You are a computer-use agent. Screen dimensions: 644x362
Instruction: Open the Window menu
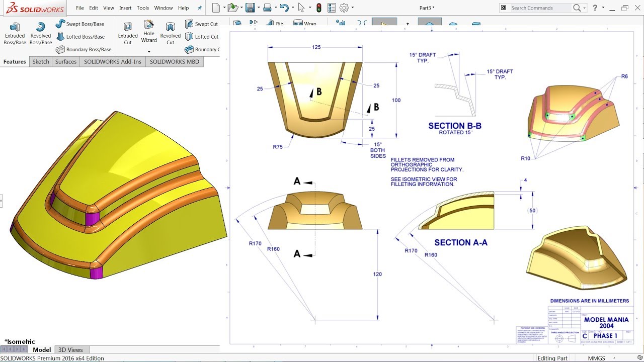click(x=164, y=8)
